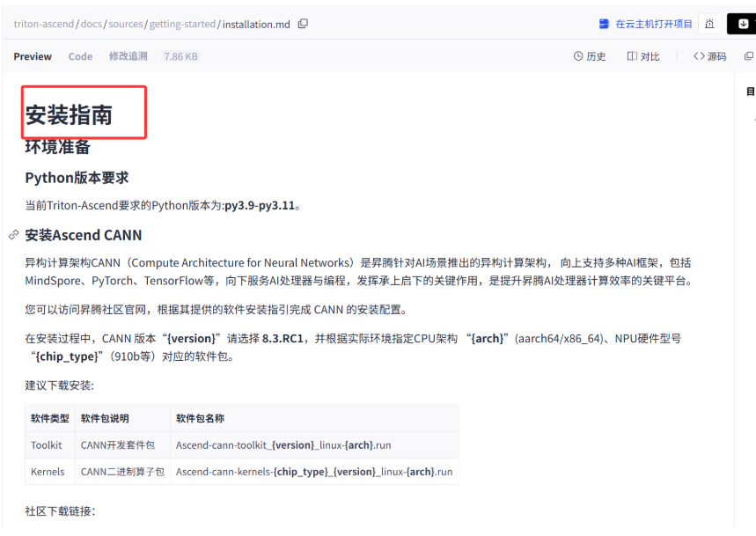
Task: Click 在云主机打开项目 button
Action: (x=646, y=24)
